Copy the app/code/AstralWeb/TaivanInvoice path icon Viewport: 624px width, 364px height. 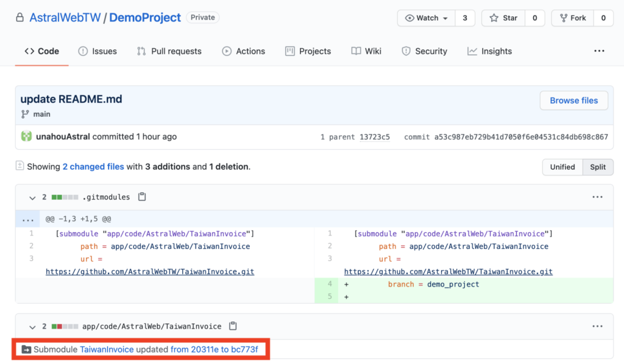[x=233, y=326]
